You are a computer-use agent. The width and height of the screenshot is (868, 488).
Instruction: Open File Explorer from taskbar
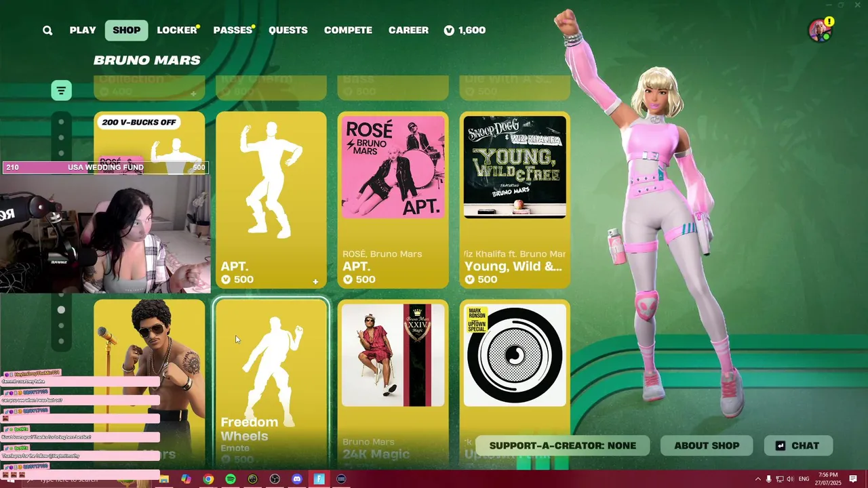tap(163, 479)
